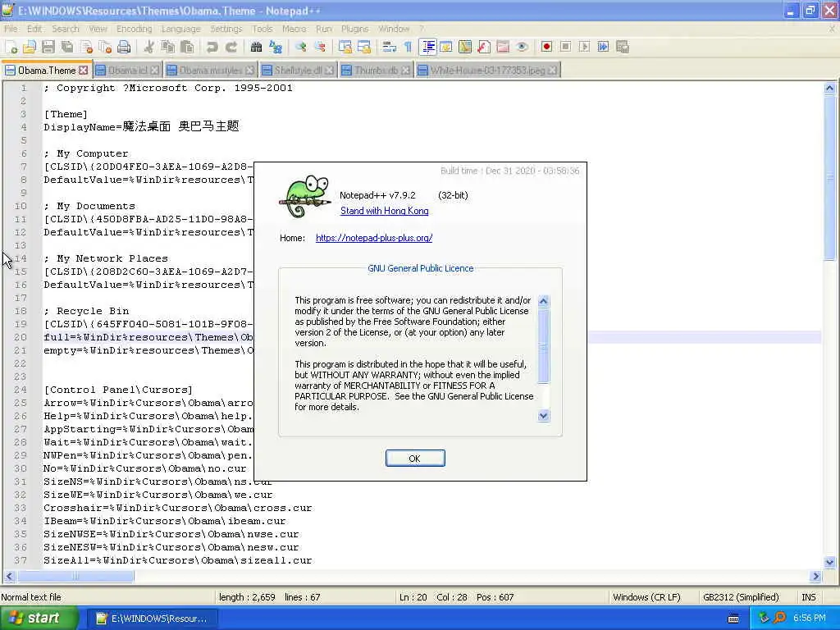This screenshot has width=840, height=630.
Task: Close the Thumbs.db tab
Action: tap(405, 71)
